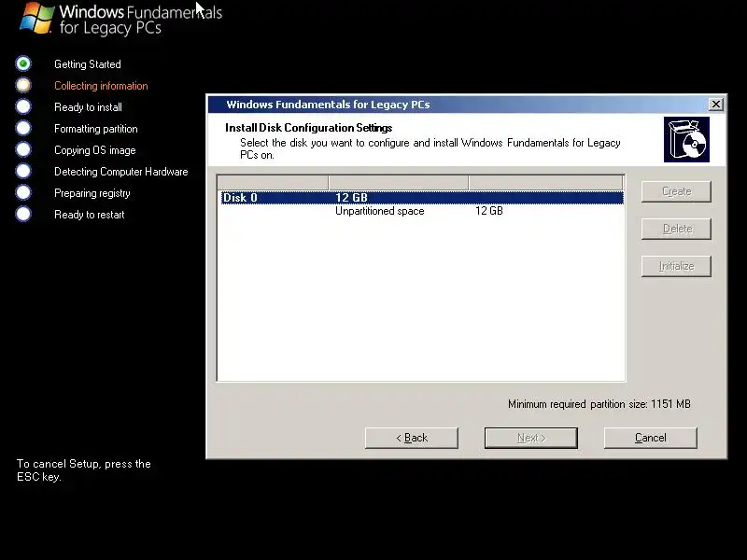747x560 pixels.
Task: Cancel the setup wizard
Action: [650, 438]
